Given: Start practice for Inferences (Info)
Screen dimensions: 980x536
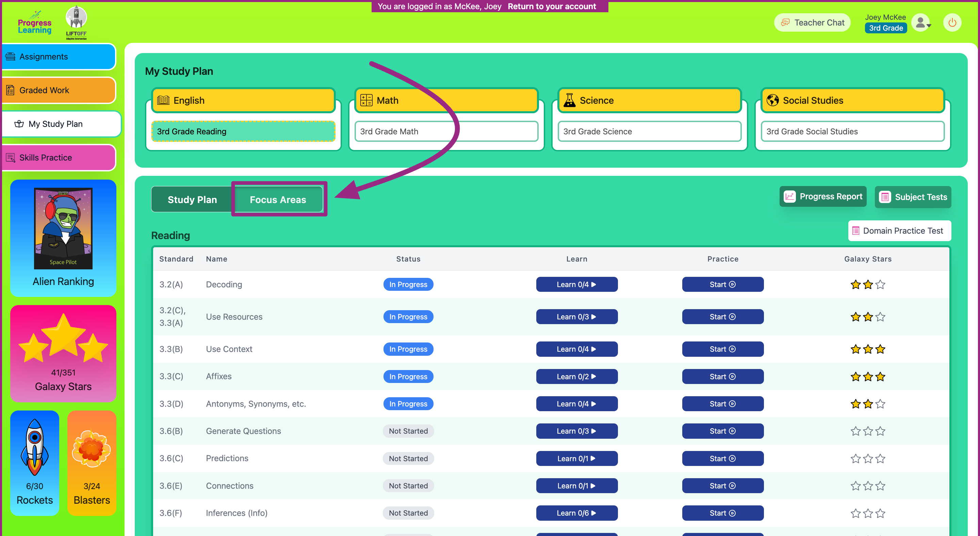Looking at the screenshot, I should 722,513.
